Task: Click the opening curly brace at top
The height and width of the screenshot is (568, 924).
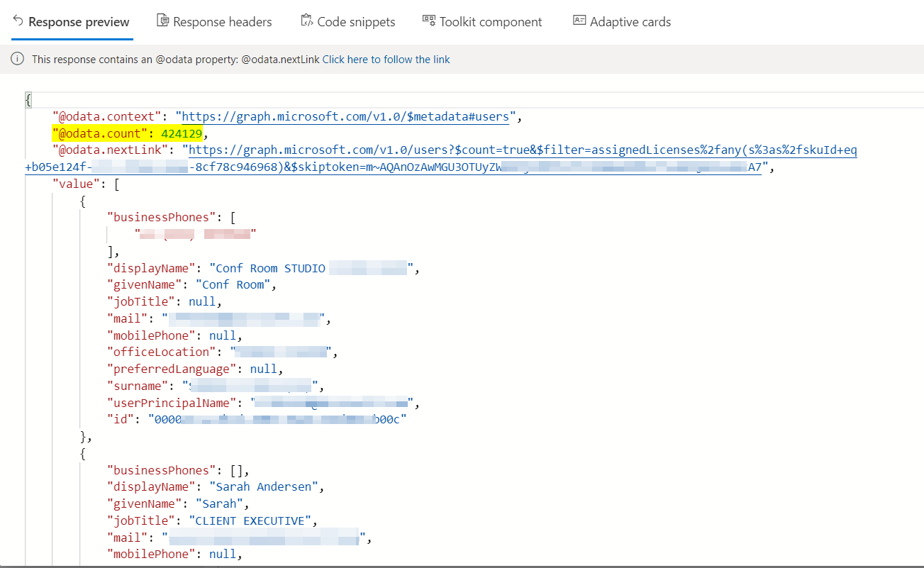Action: point(28,100)
